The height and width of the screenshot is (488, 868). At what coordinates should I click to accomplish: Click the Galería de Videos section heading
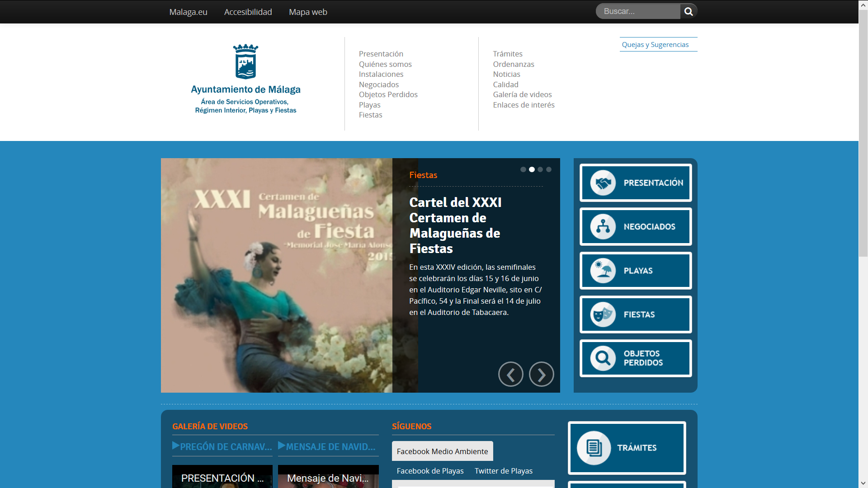pos(210,426)
